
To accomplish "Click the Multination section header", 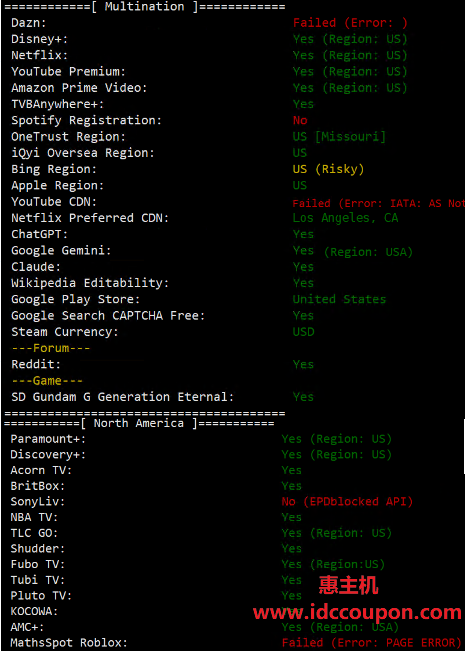I will pyautogui.click(x=144, y=7).
